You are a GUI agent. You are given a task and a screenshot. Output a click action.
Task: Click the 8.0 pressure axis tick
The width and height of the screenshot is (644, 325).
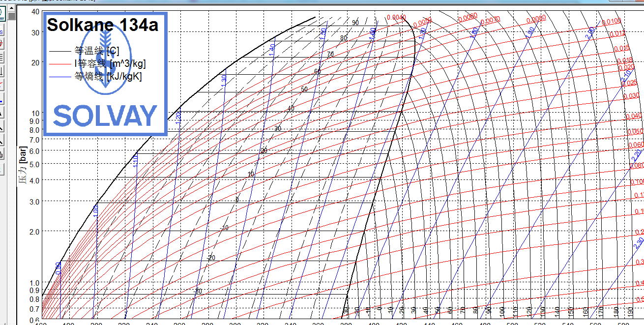tap(34, 130)
